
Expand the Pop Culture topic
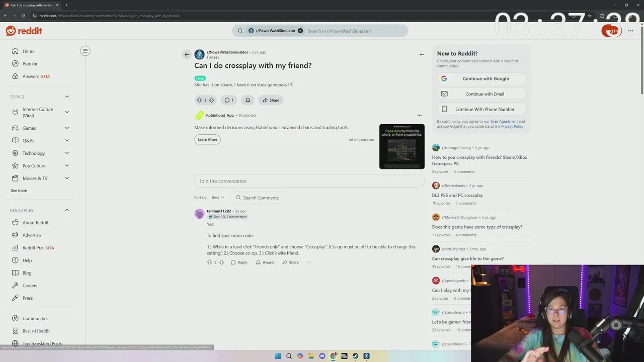pyautogui.click(x=67, y=166)
